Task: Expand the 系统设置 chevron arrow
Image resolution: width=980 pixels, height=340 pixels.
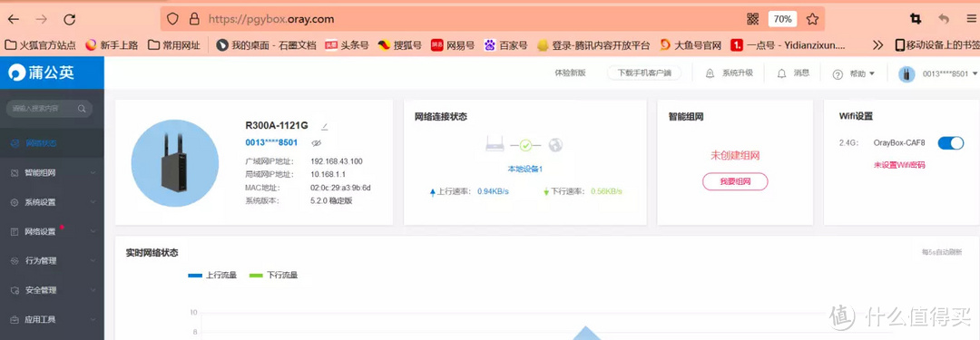Action: pos(93,202)
